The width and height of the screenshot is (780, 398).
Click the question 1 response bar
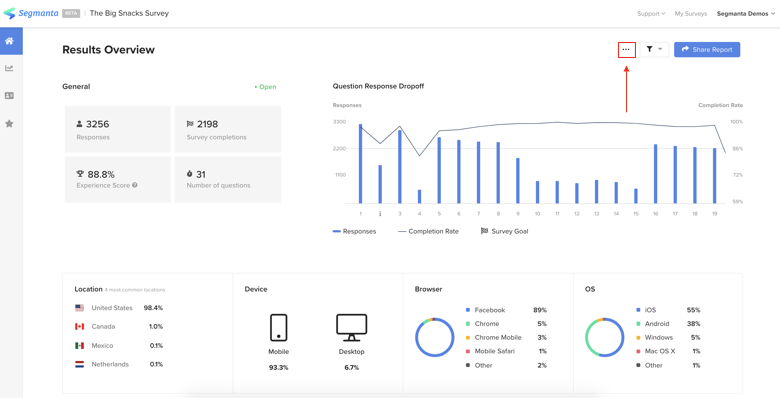point(361,164)
